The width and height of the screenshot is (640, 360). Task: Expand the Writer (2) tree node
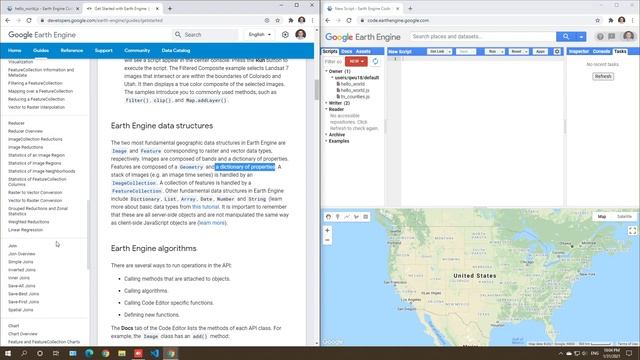click(326, 103)
